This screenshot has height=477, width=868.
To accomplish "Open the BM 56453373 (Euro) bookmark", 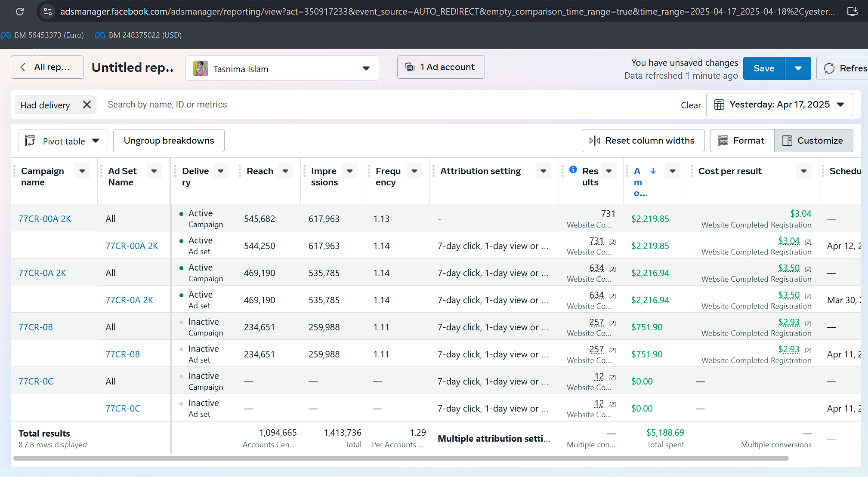I will click(43, 35).
